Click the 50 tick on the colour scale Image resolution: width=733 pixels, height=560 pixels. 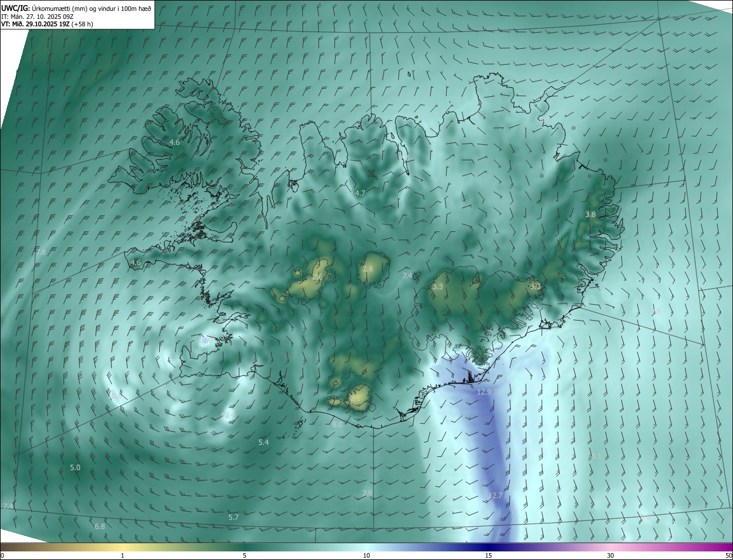(x=728, y=555)
